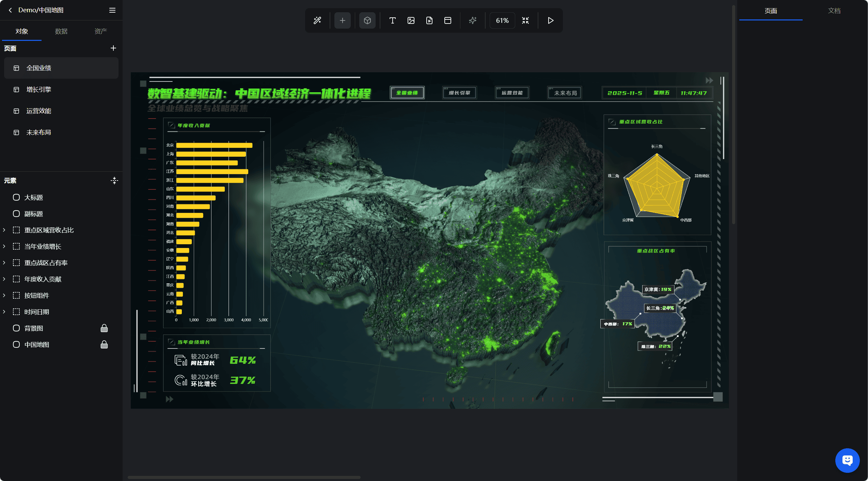Image resolution: width=868 pixels, height=481 pixels.
Task: Click the 增长引擎 button on dashboard
Action: [x=459, y=93]
